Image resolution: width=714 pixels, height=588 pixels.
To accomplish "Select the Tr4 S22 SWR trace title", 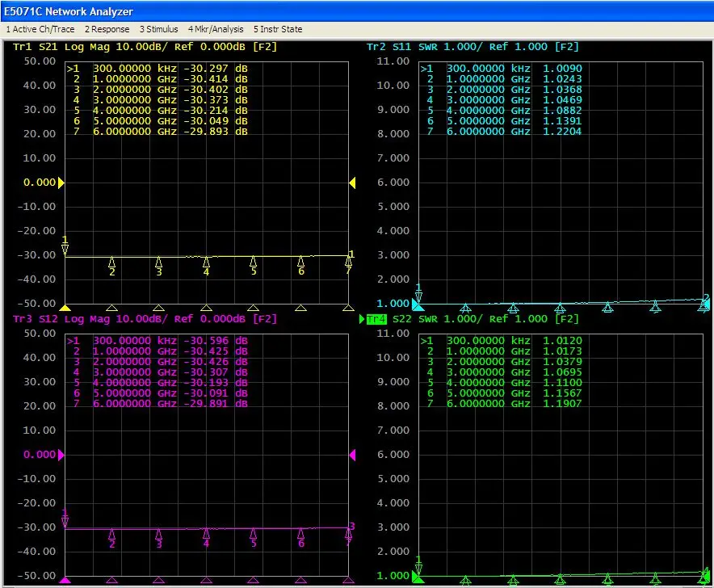I will 472,319.
